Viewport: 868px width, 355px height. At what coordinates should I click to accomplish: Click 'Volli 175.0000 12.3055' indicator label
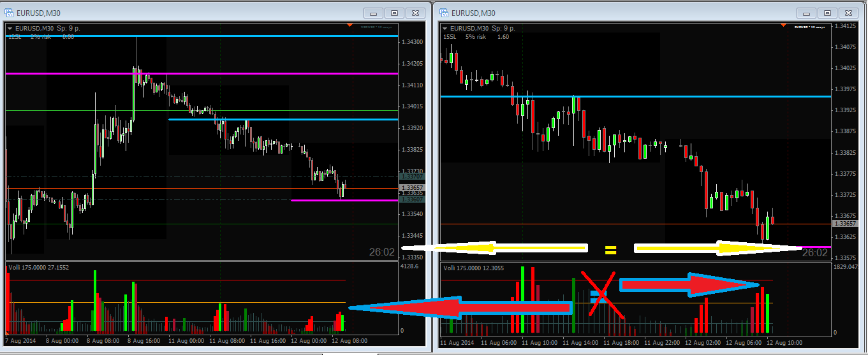(x=473, y=268)
